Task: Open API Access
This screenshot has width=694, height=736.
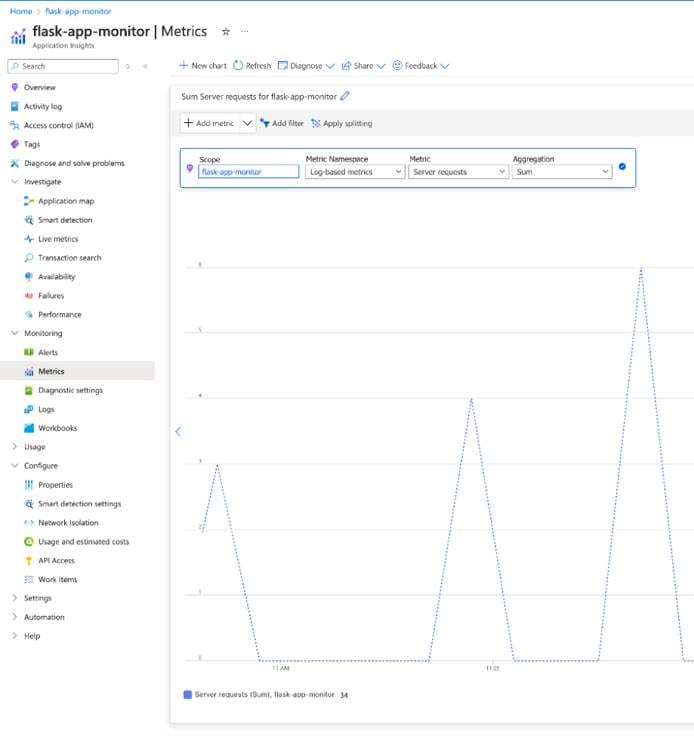Action: pyautogui.click(x=56, y=560)
